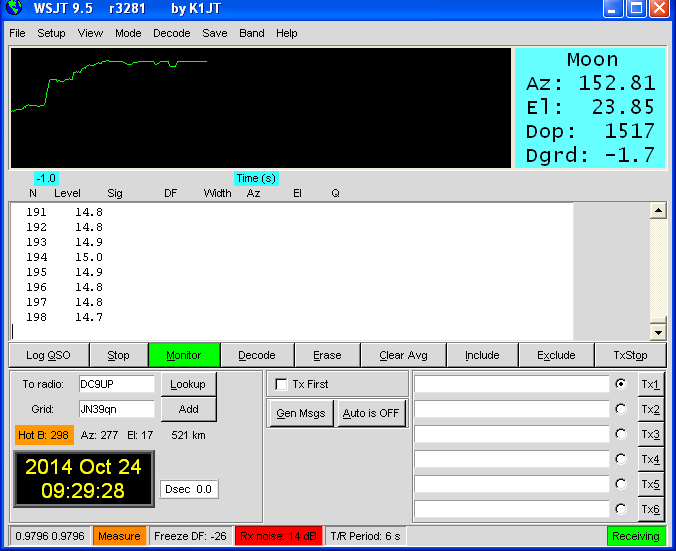Image resolution: width=676 pixels, height=551 pixels.
Task: Generate messages with Gen Msgs
Action: coord(300,413)
